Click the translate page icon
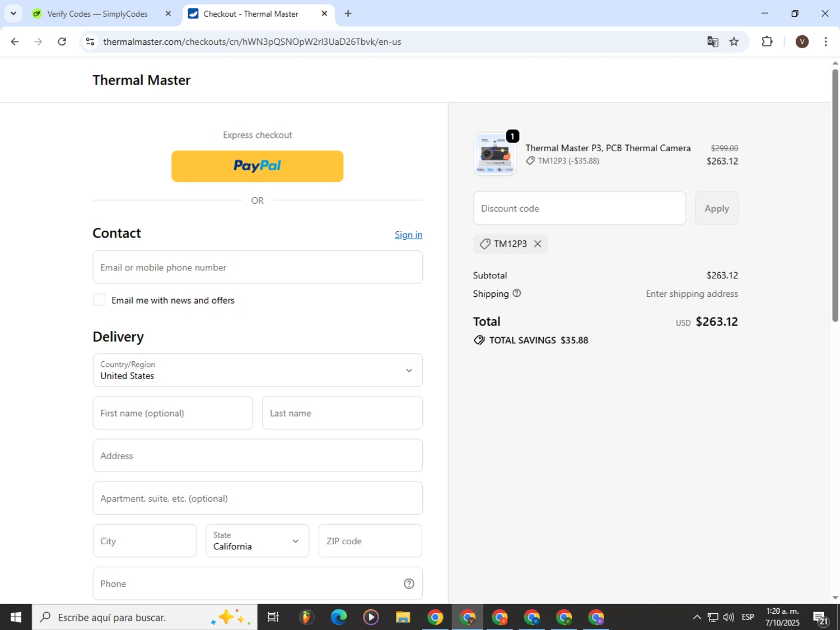The width and height of the screenshot is (840, 630). click(712, 41)
